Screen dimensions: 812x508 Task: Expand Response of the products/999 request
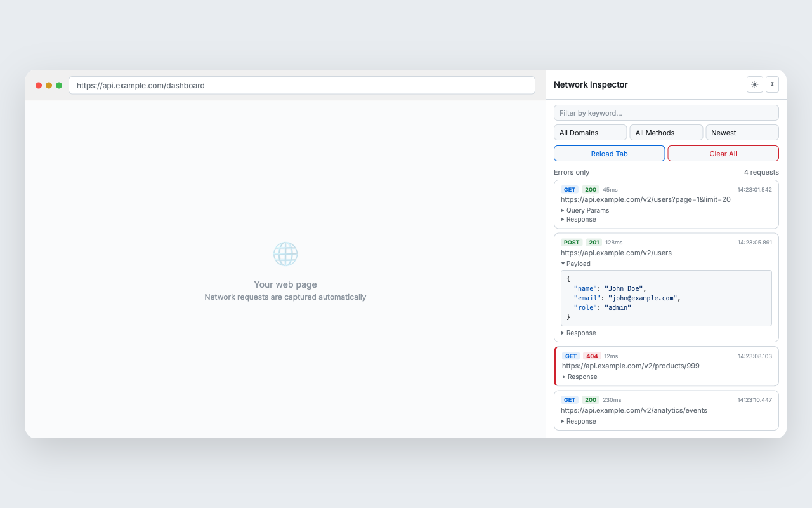point(580,377)
